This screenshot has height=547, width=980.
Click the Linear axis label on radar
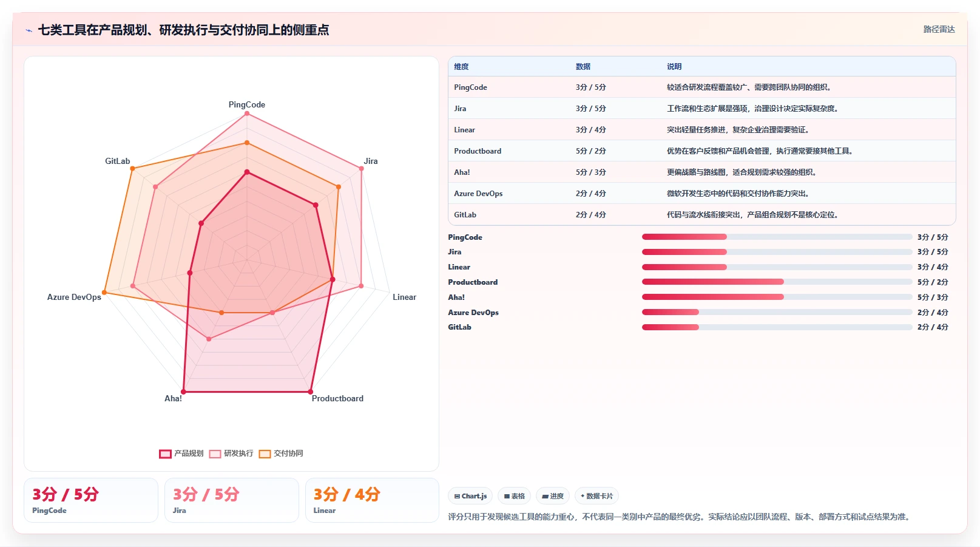pyautogui.click(x=404, y=297)
